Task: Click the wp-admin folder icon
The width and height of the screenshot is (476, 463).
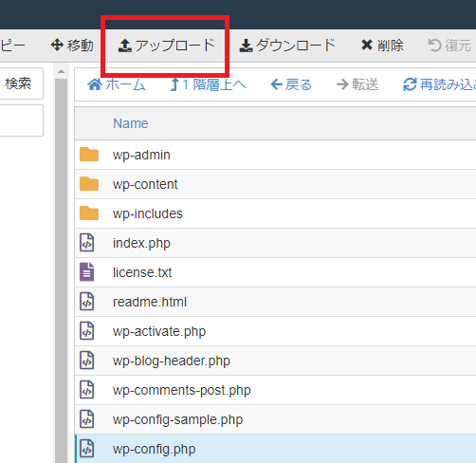Action: (89, 155)
